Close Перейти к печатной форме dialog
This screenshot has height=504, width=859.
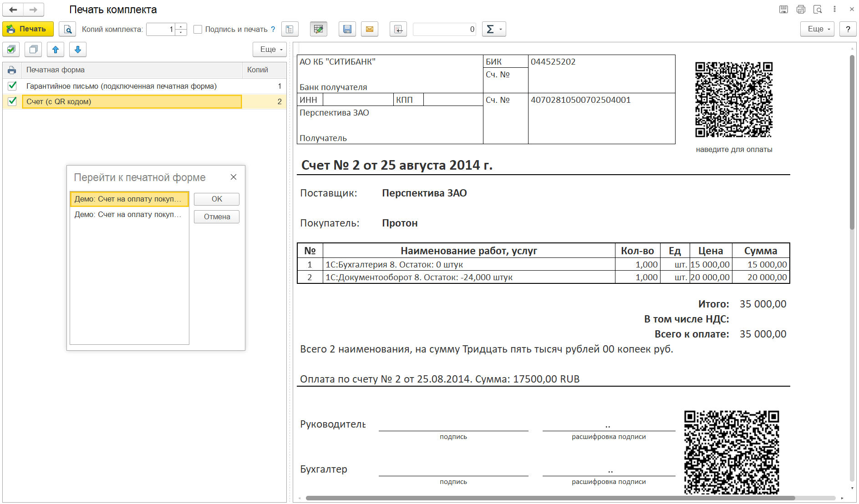(x=234, y=177)
